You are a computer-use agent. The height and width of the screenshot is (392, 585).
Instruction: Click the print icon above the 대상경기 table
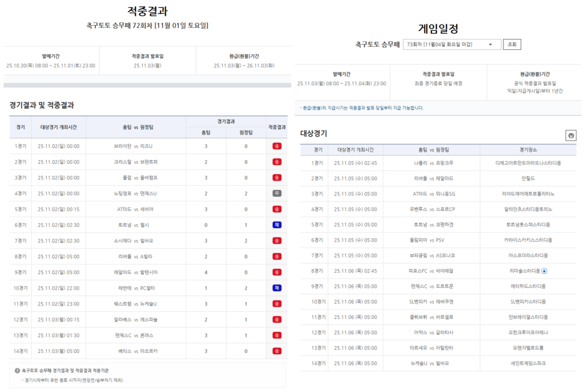570,135
